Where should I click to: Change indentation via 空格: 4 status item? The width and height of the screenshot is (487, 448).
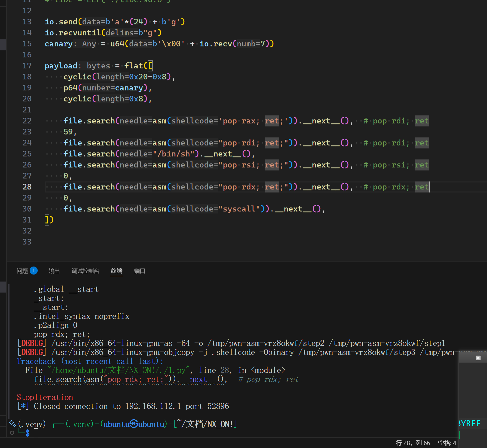447,443
